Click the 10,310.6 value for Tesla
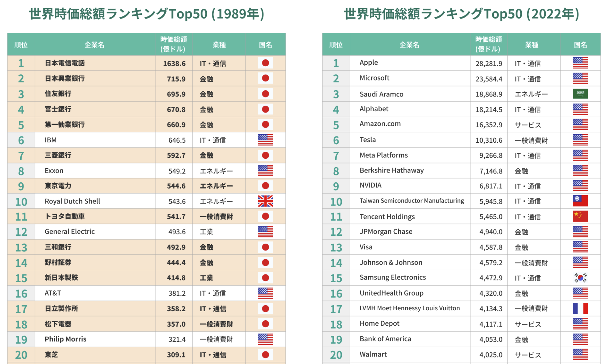This screenshot has height=364, width=608. click(x=489, y=140)
